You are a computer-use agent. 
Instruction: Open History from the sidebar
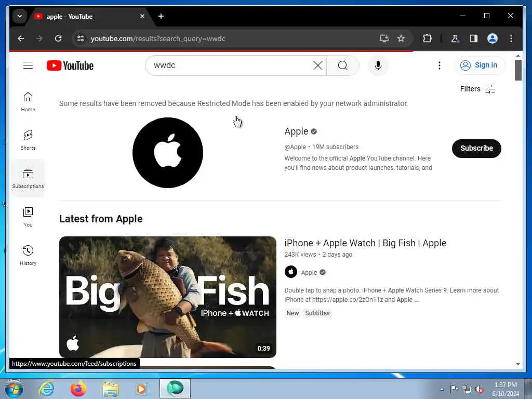click(28, 255)
